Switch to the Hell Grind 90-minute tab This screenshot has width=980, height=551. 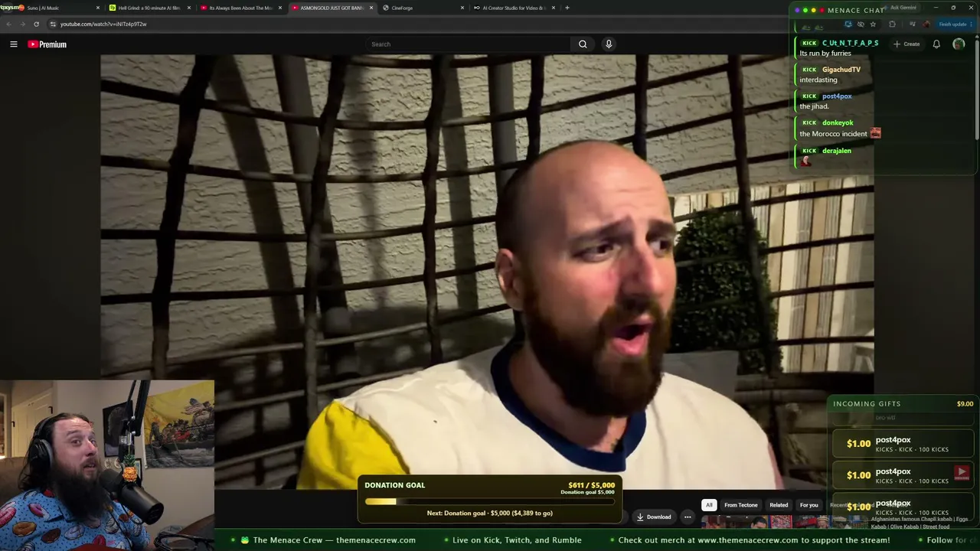pyautogui.click(x=149, y=8)
